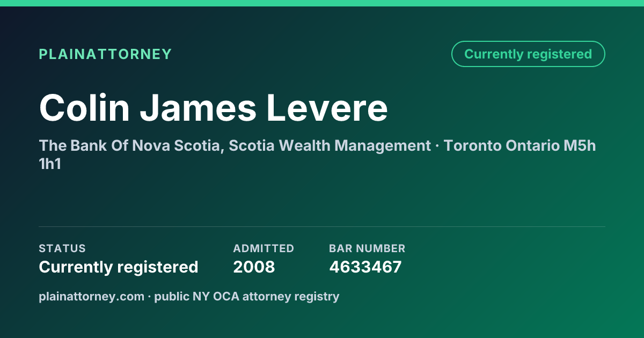Click the 1h1 postal code line
This screenshot has height=338, width=644.
tap(50, 164)
